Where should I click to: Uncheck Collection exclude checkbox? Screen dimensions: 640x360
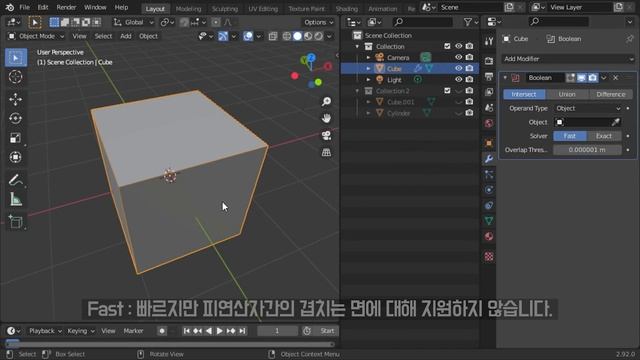pos(447,47)
